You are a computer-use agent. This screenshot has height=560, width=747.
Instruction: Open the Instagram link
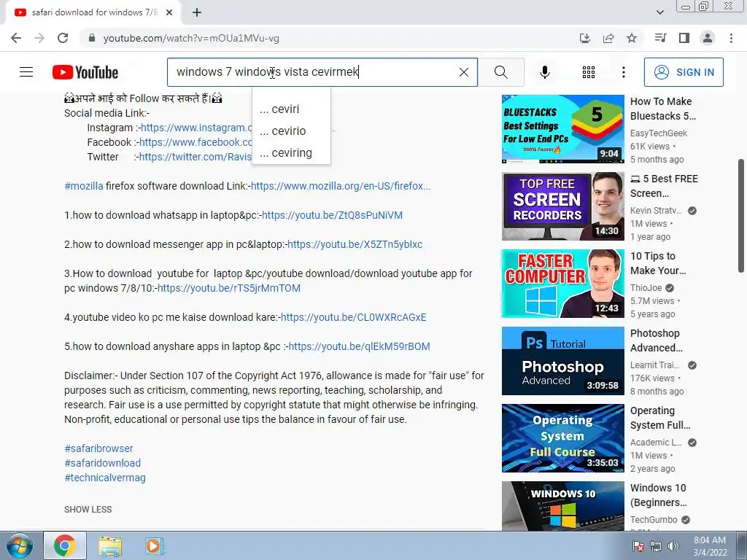click(196, 128)
